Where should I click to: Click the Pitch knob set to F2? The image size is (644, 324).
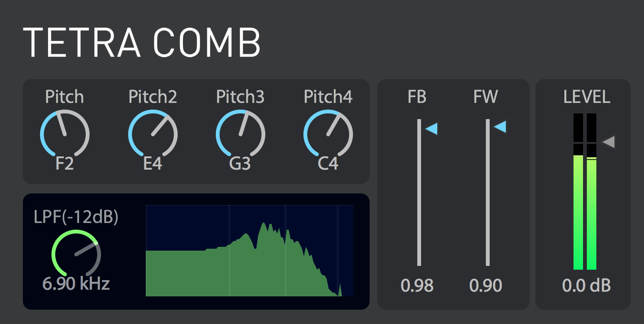65,134
